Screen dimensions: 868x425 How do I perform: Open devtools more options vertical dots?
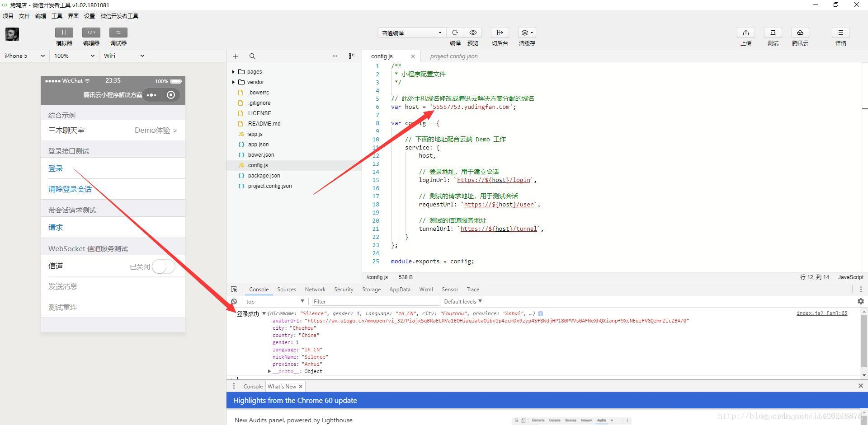pyautogui.click(x=861, y=289)
